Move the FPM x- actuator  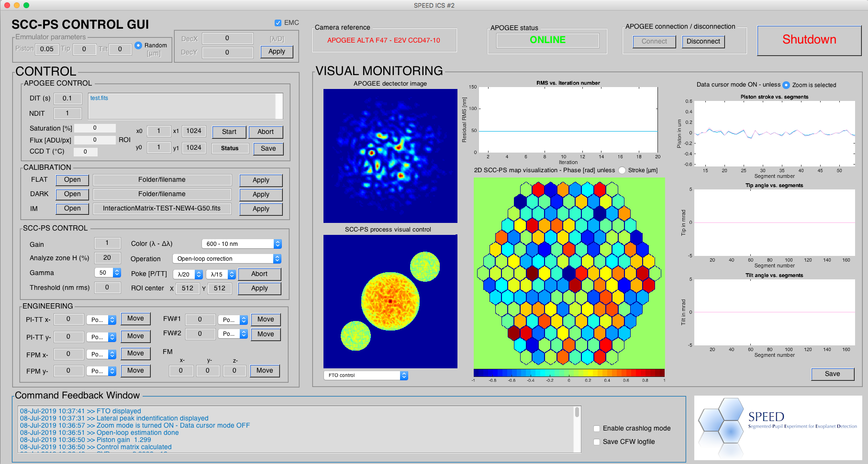[135, 354]
